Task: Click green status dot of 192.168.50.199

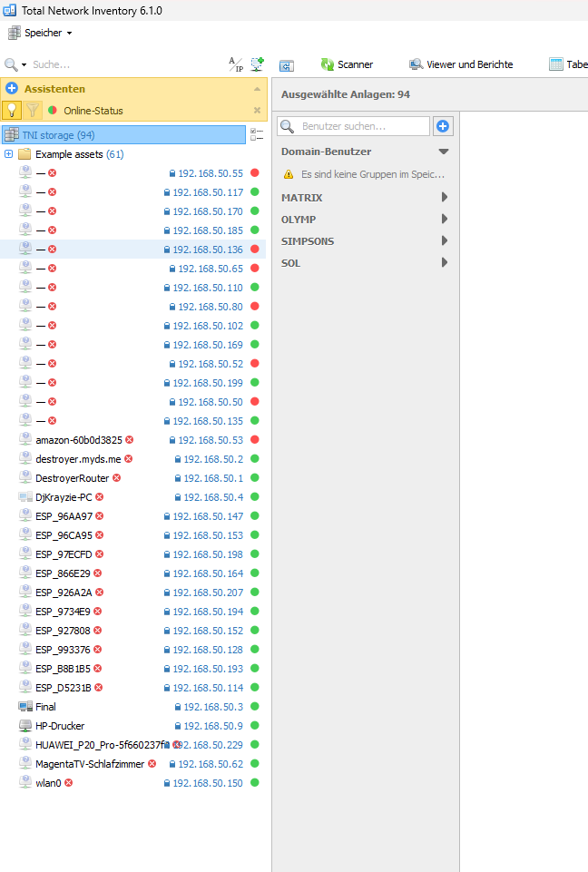Action: coord(255,383)
